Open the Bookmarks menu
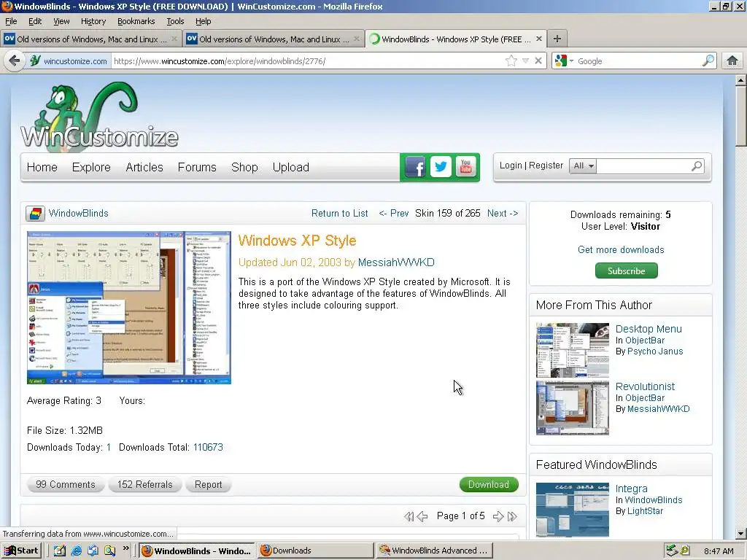 click(136, 21)
